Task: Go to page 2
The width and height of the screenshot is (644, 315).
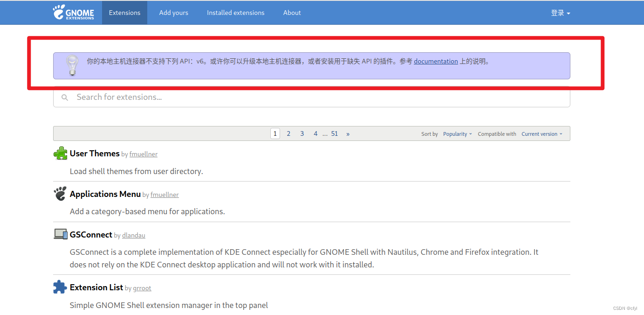Action: coord(288,133)
